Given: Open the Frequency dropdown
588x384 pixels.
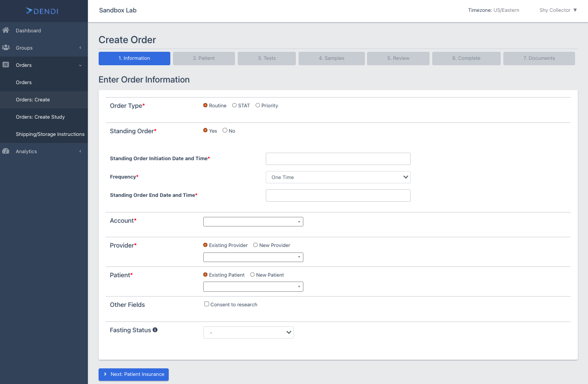Looking at the screenshot, I should click(338, 177).
